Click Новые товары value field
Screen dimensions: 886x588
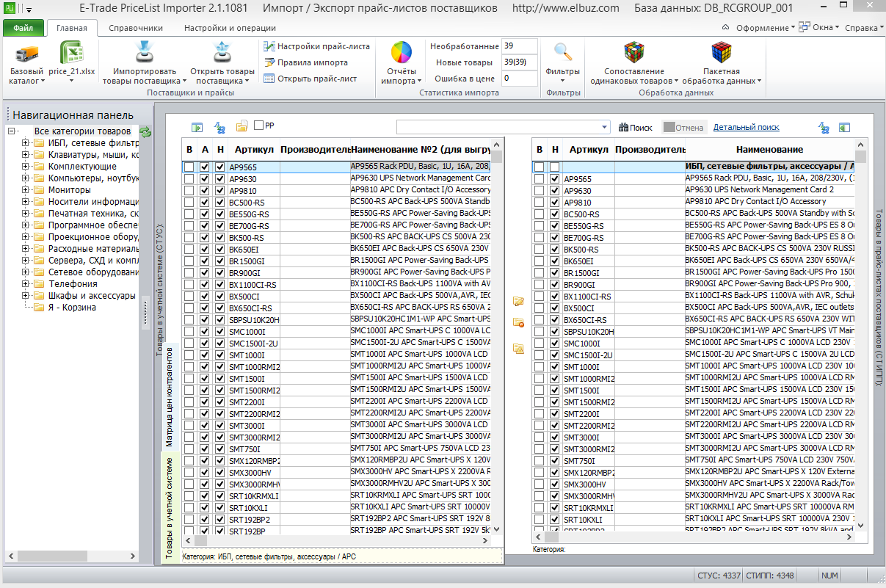click(520, 62)
